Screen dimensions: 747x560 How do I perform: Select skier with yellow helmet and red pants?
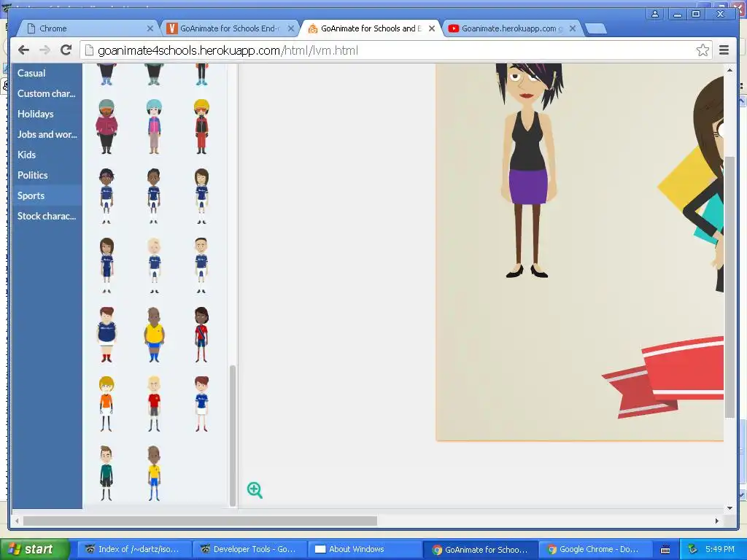[201, 127]
